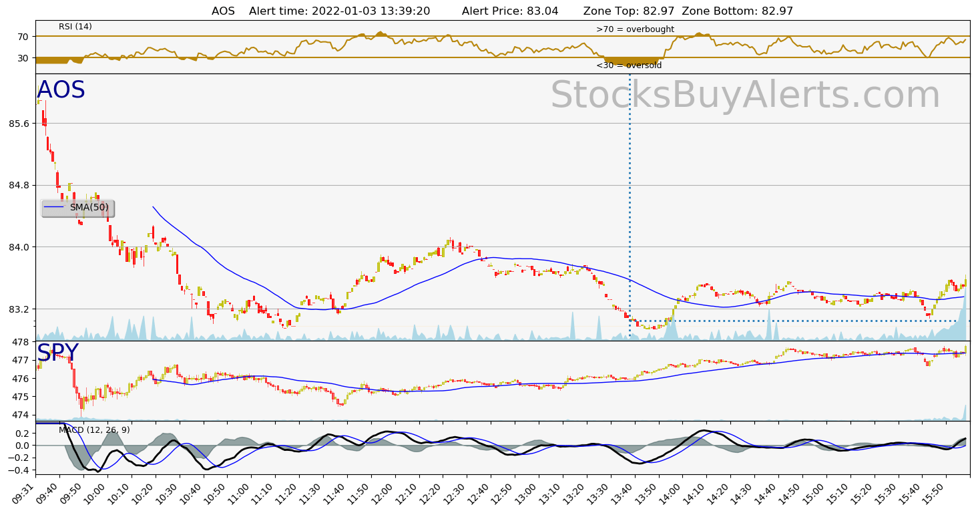Click the 84.8 price axis label
Screen dimensions: 980x513
(19, 185)
